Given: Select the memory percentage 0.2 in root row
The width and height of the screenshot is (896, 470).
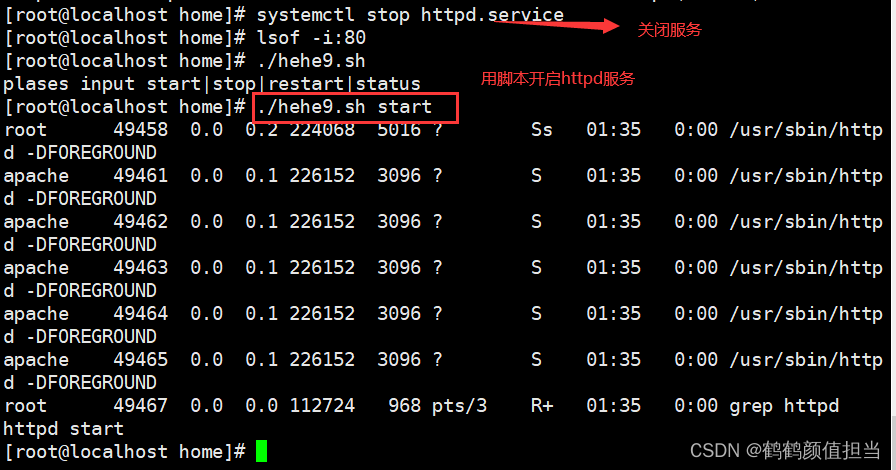Looking at the screenshot, I should tap(262, 130).
